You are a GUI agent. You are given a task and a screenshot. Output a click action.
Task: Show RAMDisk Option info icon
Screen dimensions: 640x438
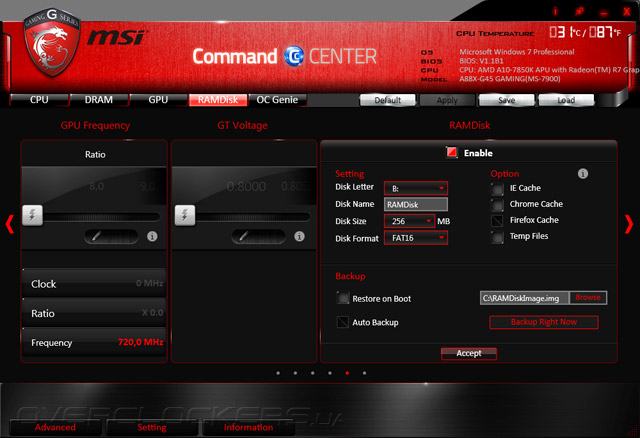583,173
